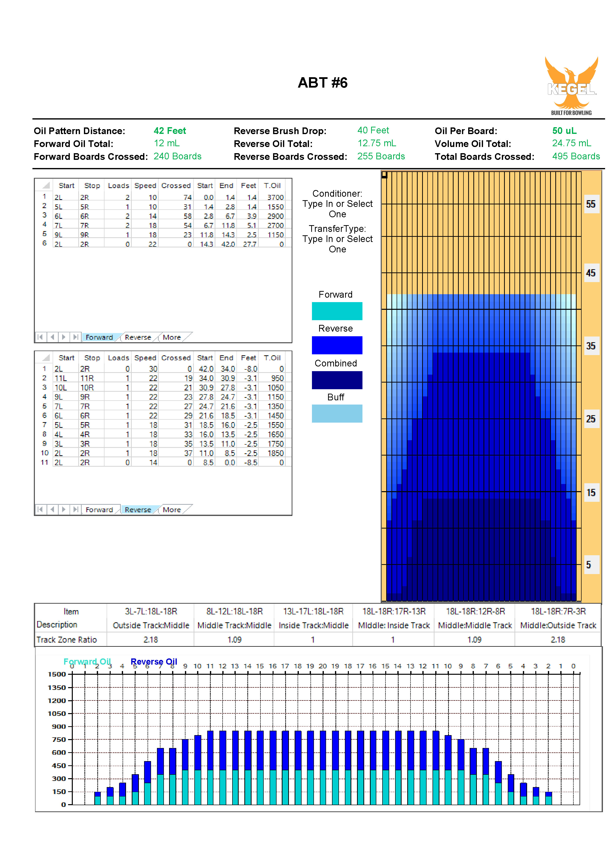Click first-sheet arrow in upper table navigator
This screenshot has width=614, height=868.
tap(40, 337)
